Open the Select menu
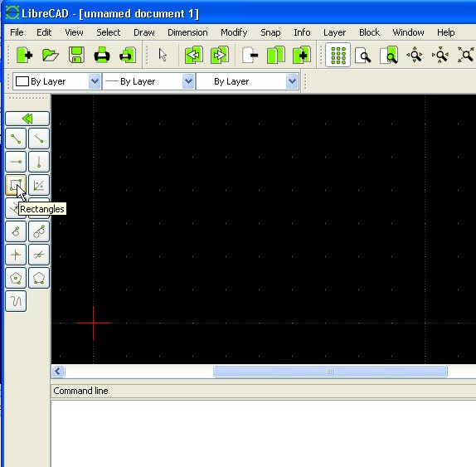This screenshot has height=467, width=476. pos(109,32)
